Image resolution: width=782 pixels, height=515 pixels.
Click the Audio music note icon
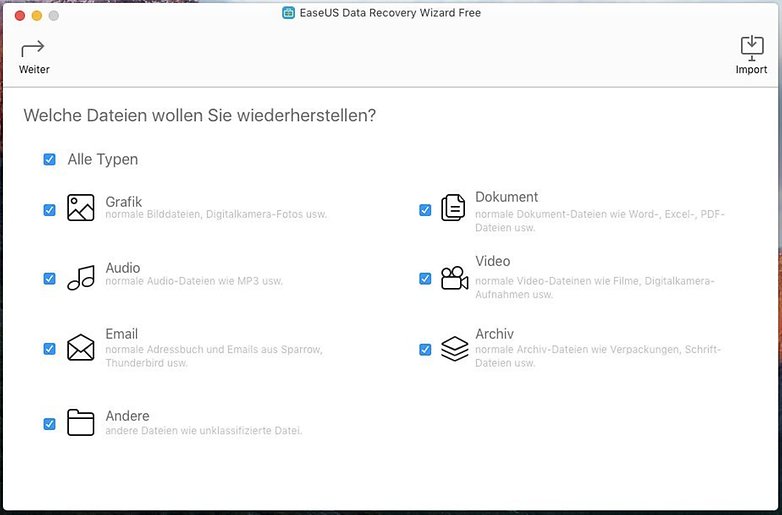tap(81, 278)
